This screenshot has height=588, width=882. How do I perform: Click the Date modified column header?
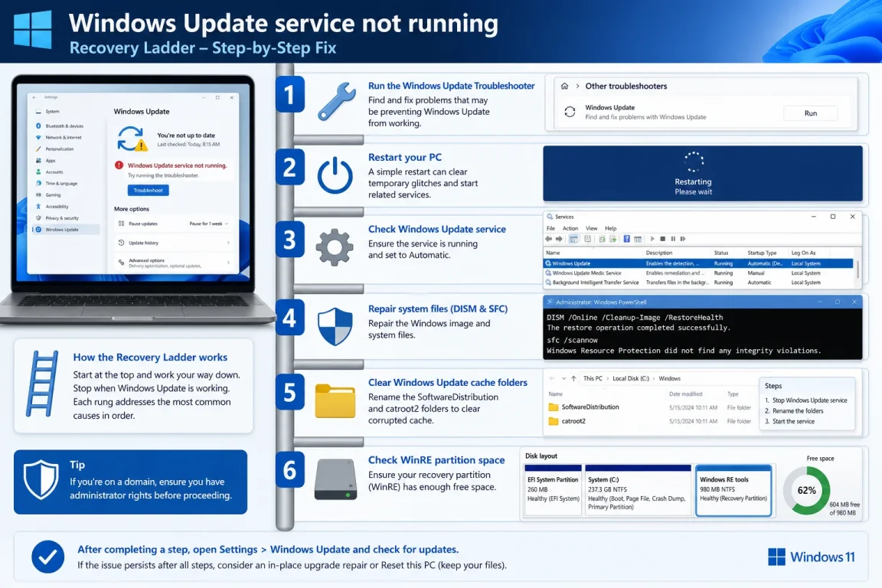click(685, 394)
